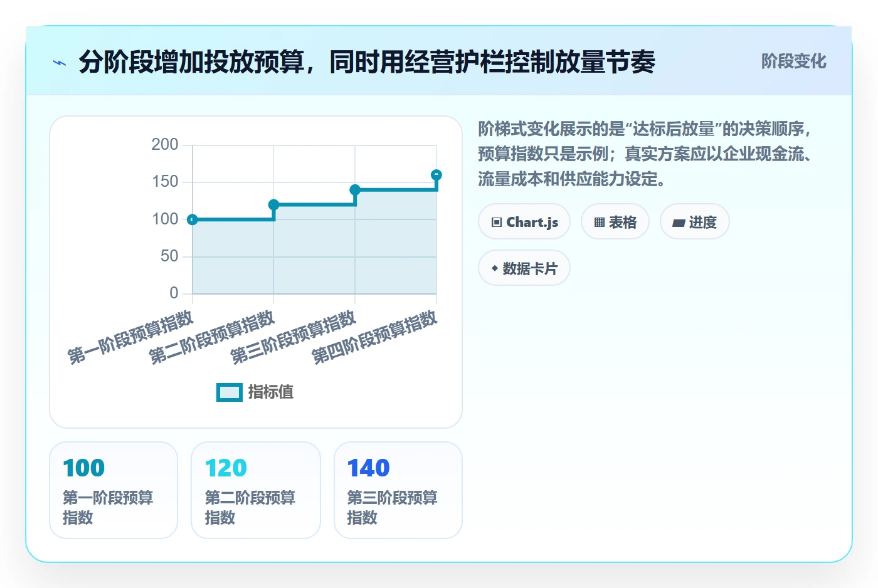The height and width of the screenshot is (588, 878).
Task: Click the lightning bolt icon beside the title
Action: pyautogui.click(x=60, y=63)
